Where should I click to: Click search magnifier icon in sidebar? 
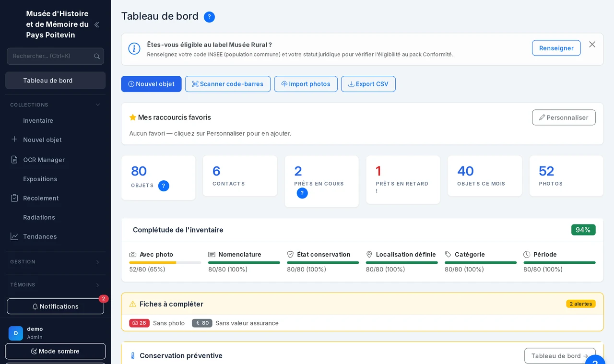[x=97, y=56]
